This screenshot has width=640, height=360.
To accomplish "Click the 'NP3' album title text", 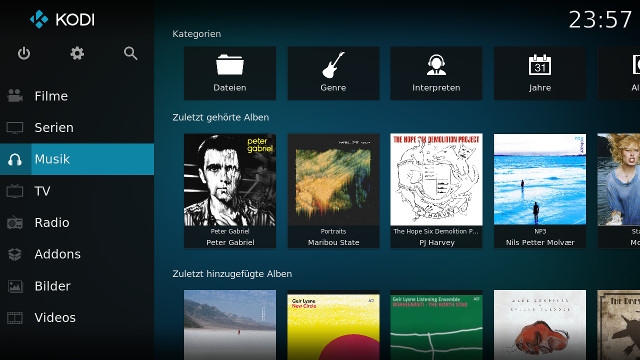I will pos(540,231).
